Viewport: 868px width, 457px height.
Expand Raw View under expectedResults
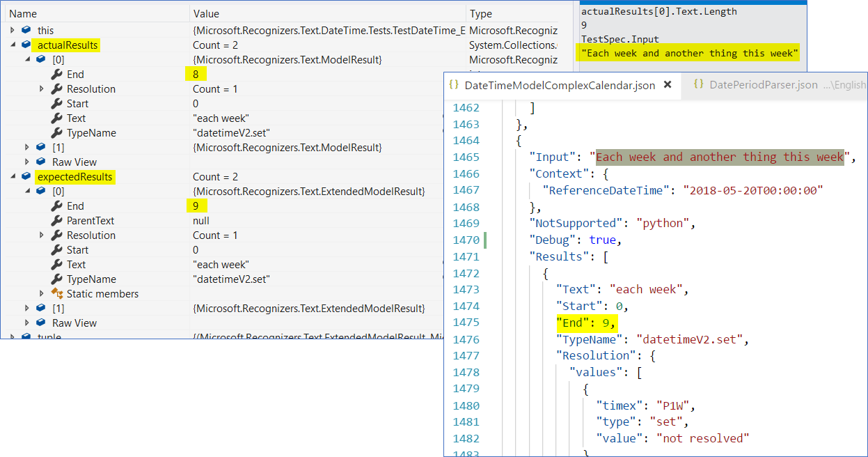click(27, 323)
